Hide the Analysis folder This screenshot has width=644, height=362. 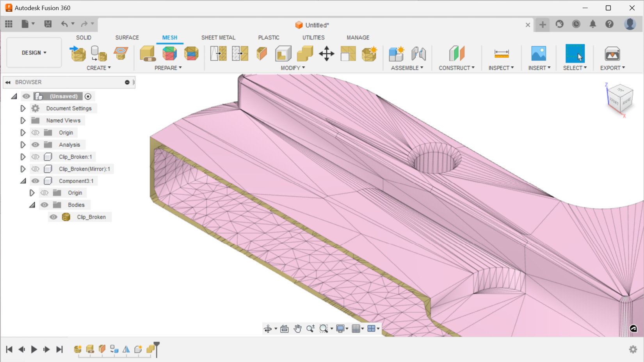point(35,145)
